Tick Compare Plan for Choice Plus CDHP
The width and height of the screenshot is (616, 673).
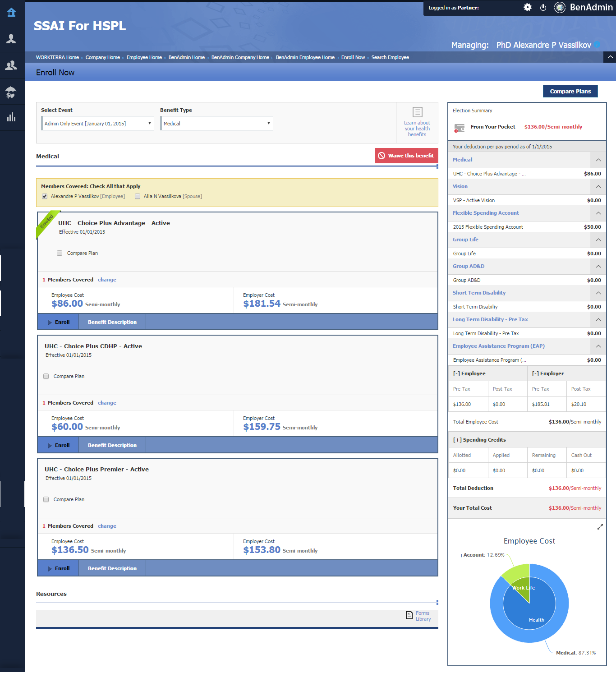coord(46,376)
